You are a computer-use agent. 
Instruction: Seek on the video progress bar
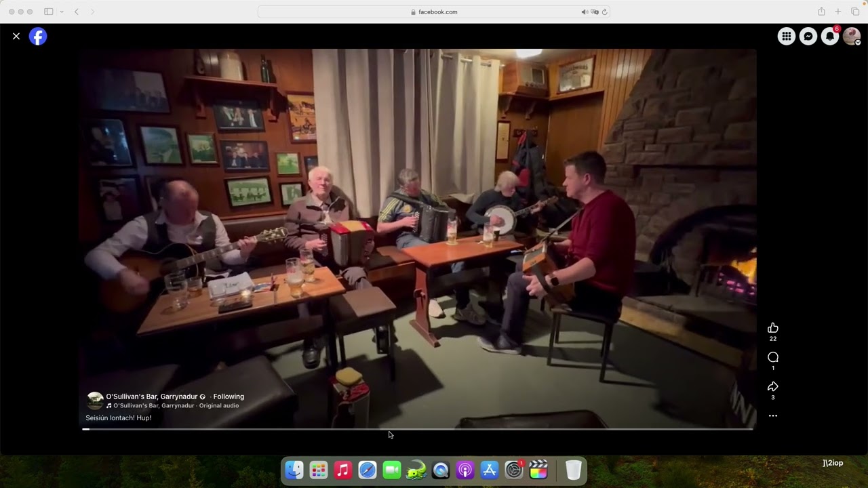[418, 429]
